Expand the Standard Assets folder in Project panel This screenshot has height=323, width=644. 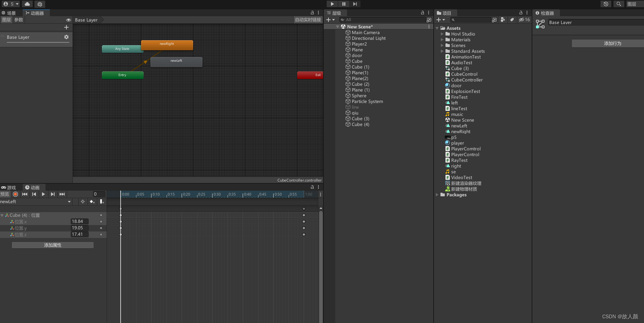tap(442, 51)
